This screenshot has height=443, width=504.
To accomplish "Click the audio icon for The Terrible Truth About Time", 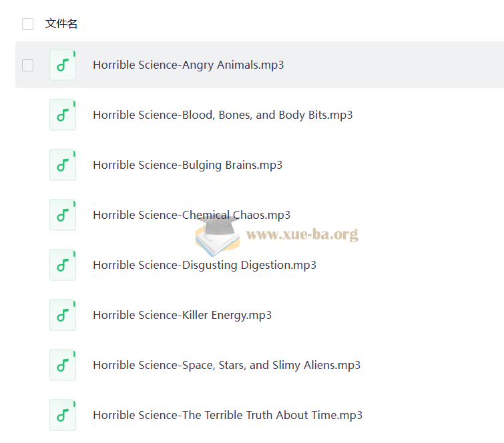I will 63,415.
